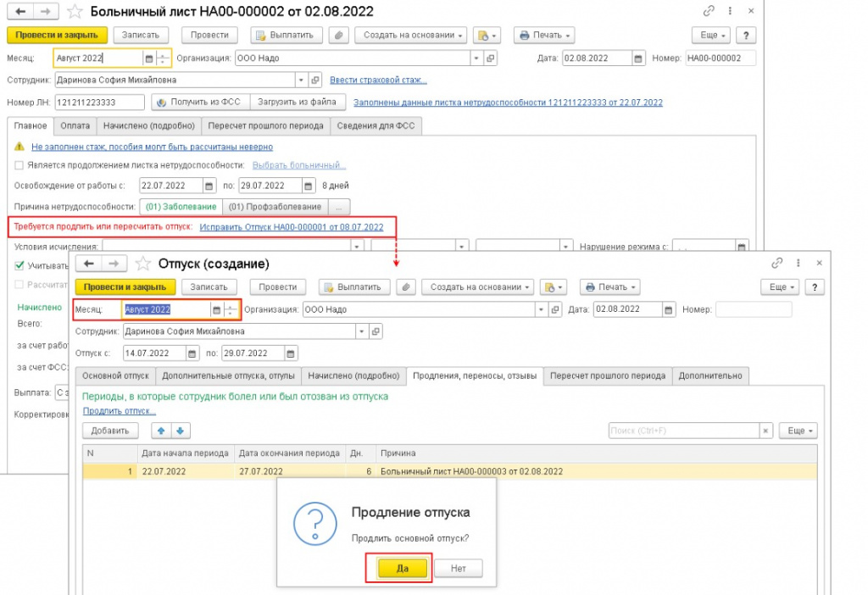Move the row up in the Отпуск table
This screenshot has width=868, height=595.
[161, 431]
